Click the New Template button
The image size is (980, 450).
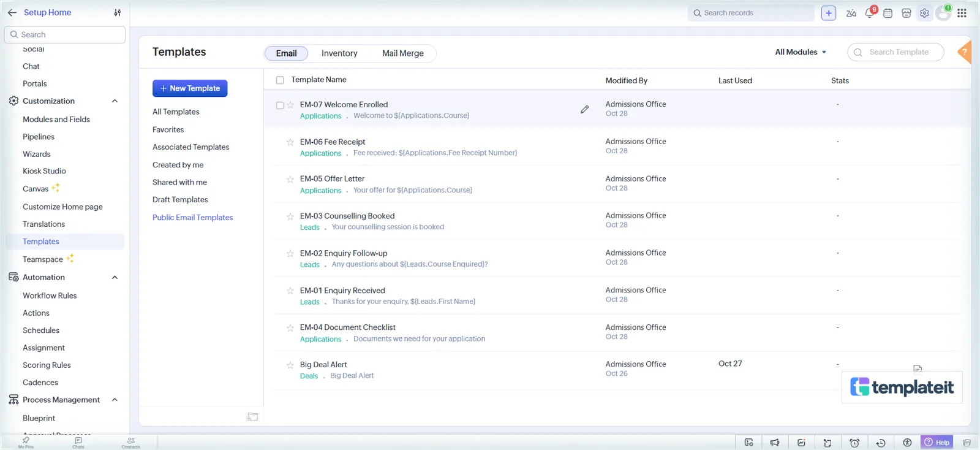point(190,88)
